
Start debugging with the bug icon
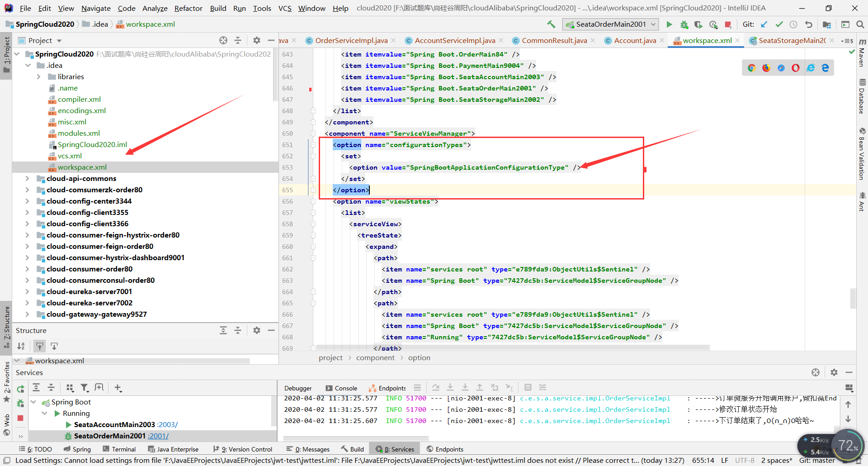click(684, 24)
